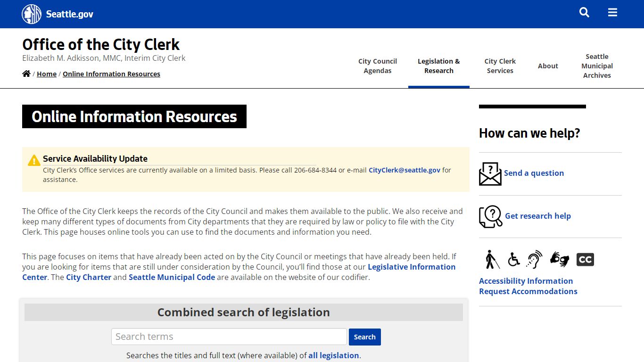Click the sign language hands icon
The image size is (644, 362).
[x=560, y=259]
